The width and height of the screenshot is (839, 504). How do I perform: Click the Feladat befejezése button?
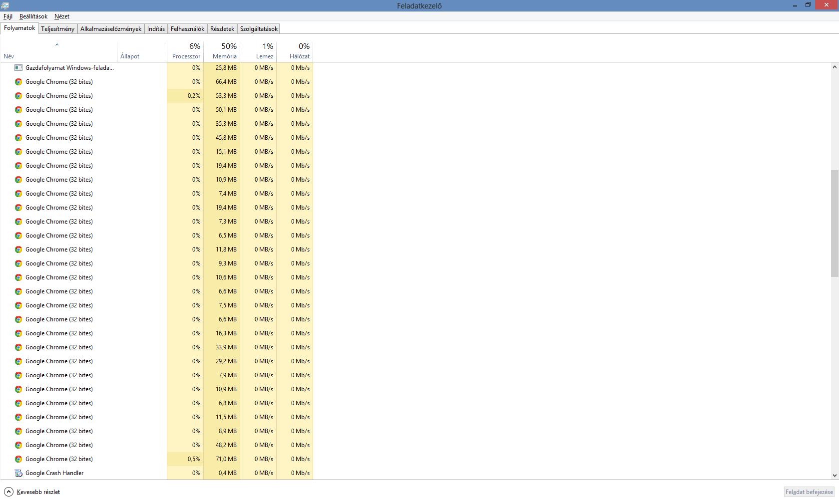coord(809,492)
